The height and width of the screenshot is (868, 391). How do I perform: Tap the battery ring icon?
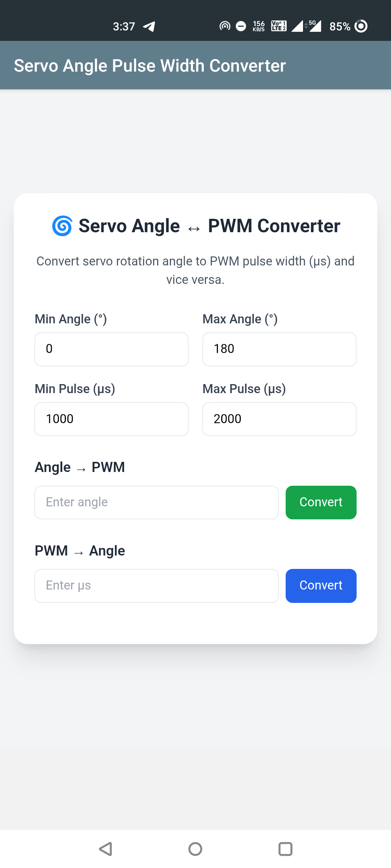(x=361, y=26)
